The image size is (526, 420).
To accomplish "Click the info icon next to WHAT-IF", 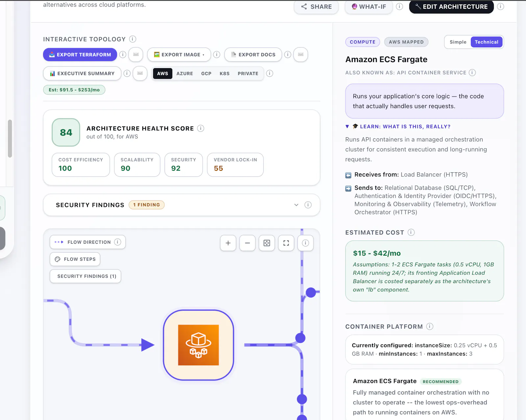I will tap(399, 7).
